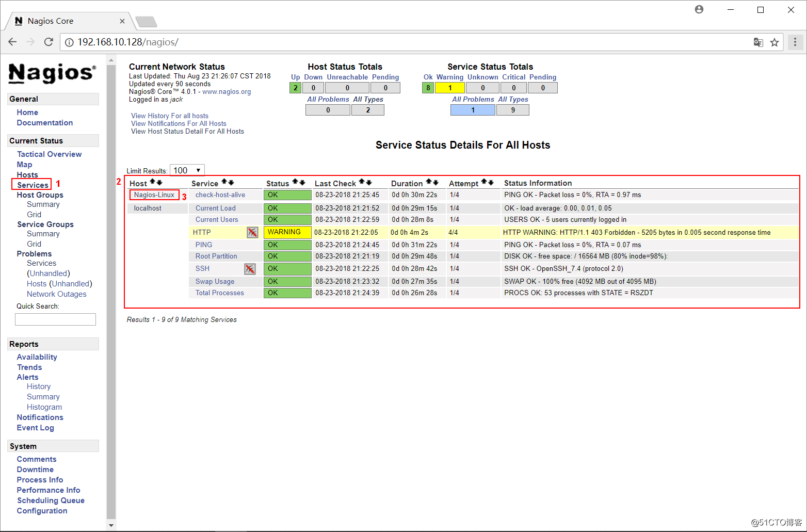Open Home link in sidebar

(27, 112)
